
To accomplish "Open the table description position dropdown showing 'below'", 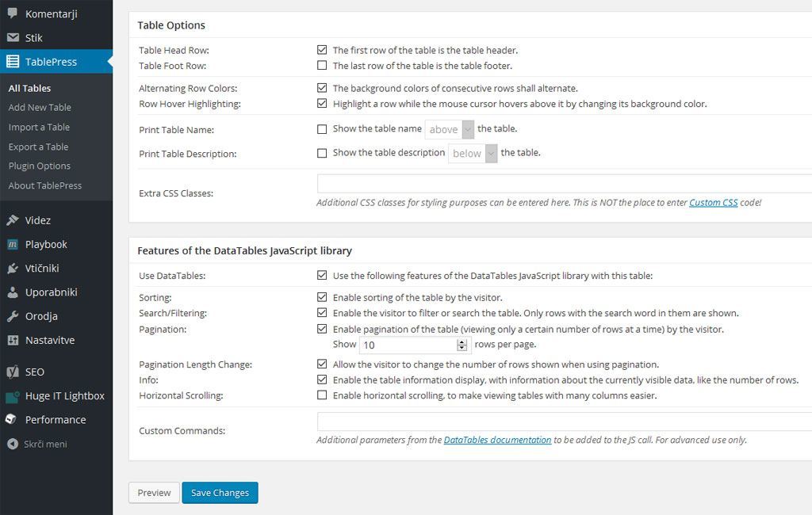I will (473, 153).
